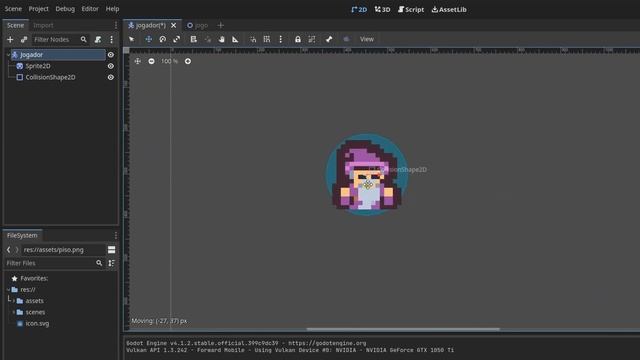Select the CollisionShape2D node
The image size is (640, 360).
click(x=50, y=77)
